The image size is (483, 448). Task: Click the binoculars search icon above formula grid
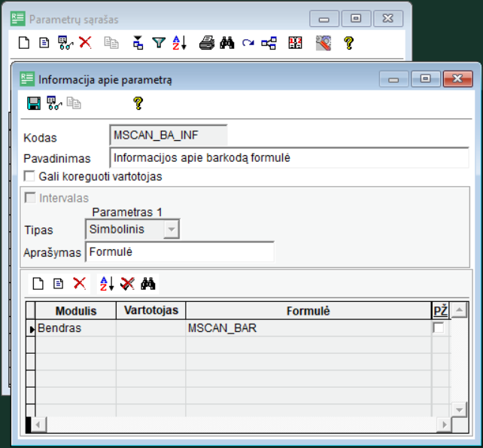click(x=148, y=284)
